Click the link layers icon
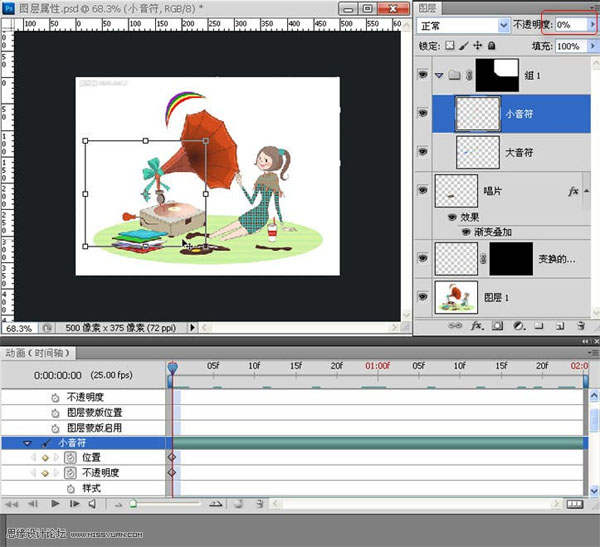The height and width of the screenshot is (547, 600). click(x=457, y=326)
